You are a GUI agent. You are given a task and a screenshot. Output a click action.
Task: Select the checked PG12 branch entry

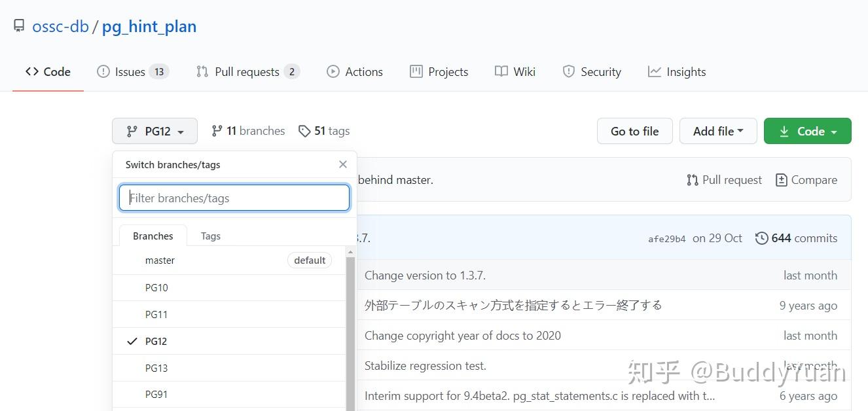pos(156,341)
